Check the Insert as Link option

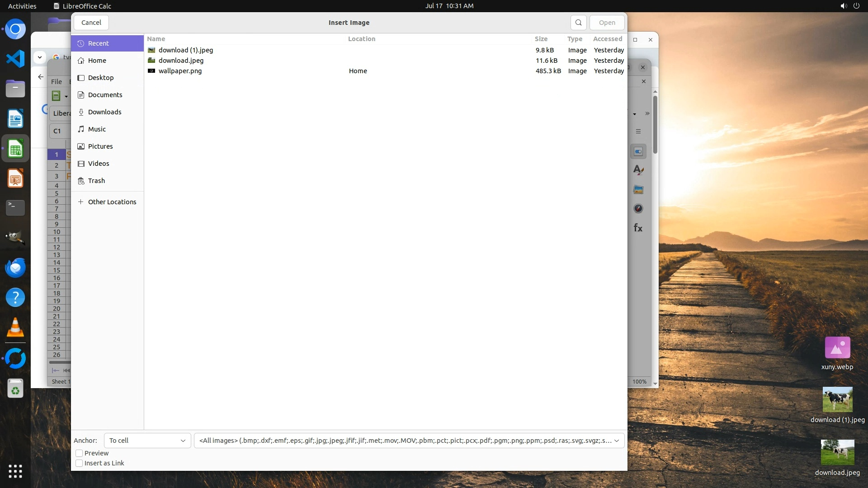[79, 463]
